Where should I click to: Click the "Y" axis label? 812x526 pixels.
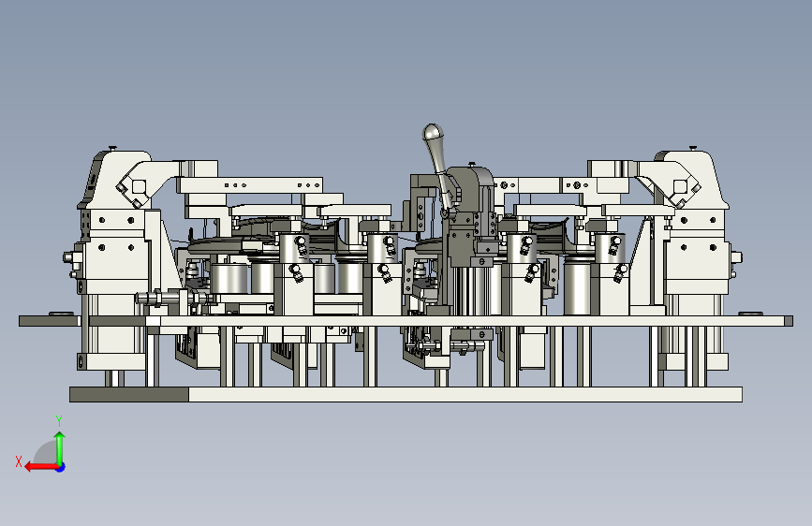pyautogui.click(x=59, y=421)
